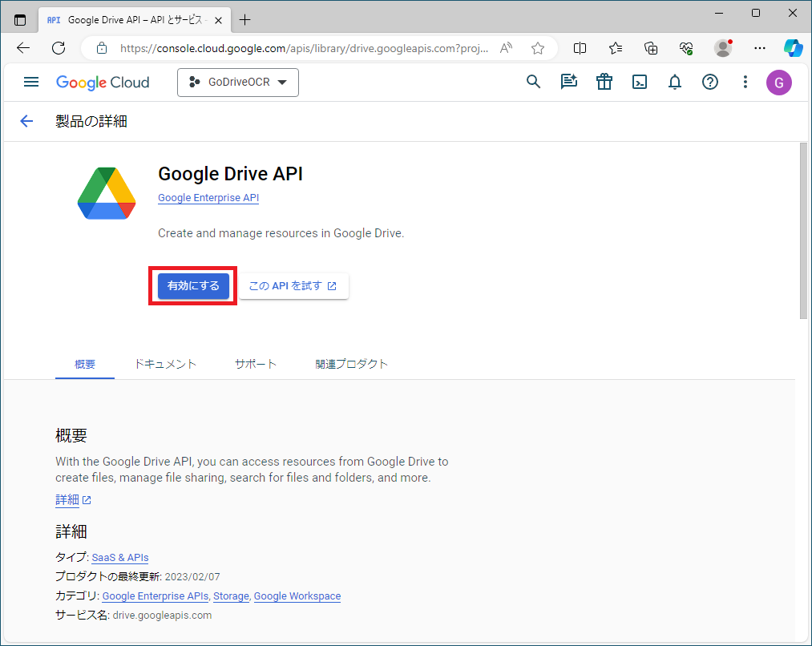Select the 概要 tab

click(85, 364)
